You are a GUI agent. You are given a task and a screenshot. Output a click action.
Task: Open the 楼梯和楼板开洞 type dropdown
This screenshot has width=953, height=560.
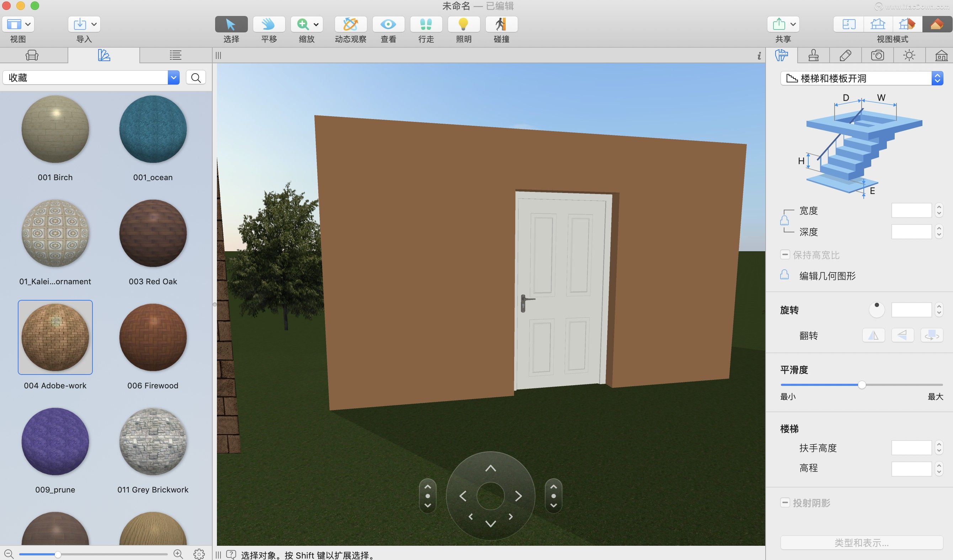pos(862,78)
